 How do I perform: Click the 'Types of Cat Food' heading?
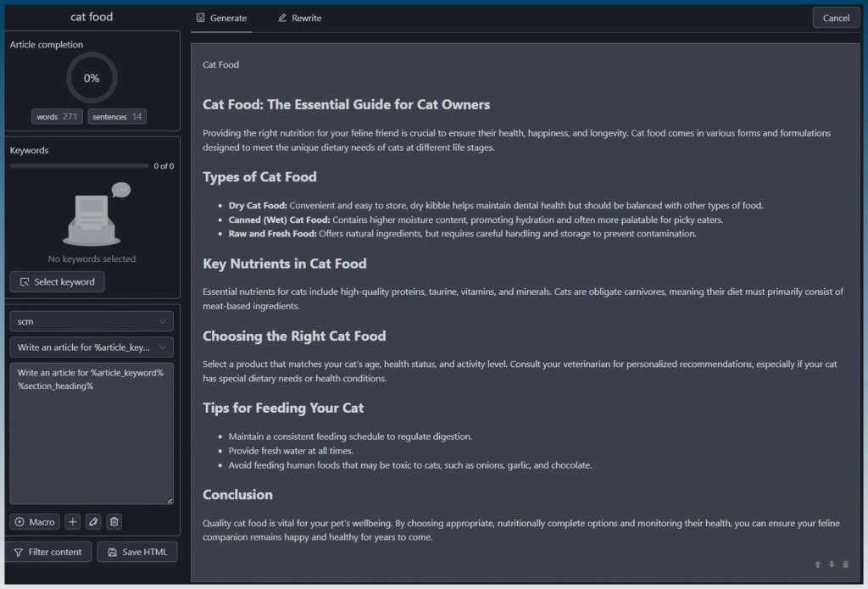tap(259, 177)
